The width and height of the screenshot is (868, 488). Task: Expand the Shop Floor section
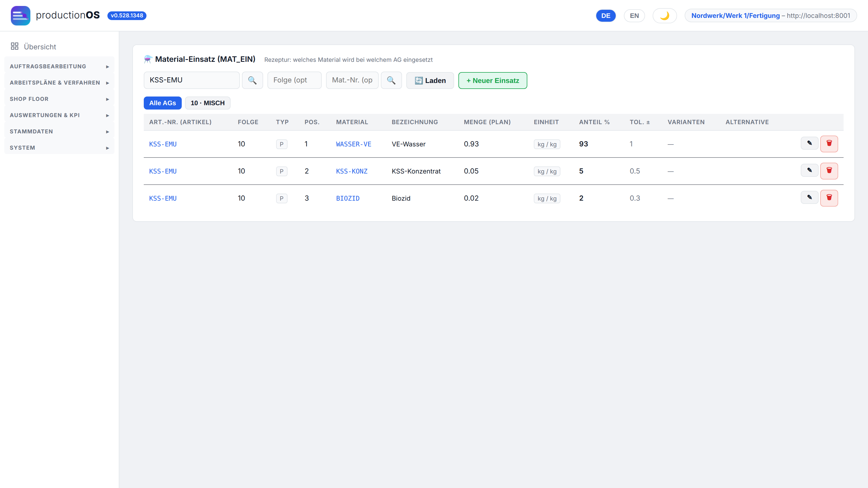(x=59, y=99)
